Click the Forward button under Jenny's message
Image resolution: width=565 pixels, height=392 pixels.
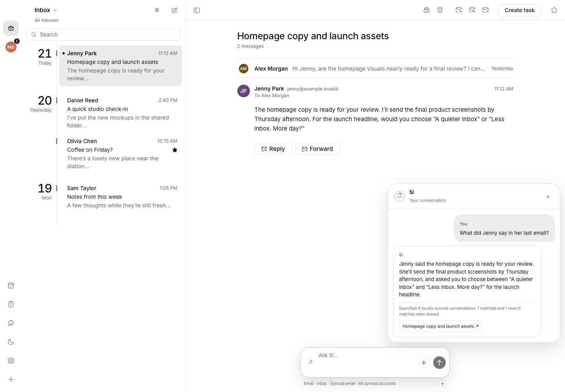(x=317, y=149)
